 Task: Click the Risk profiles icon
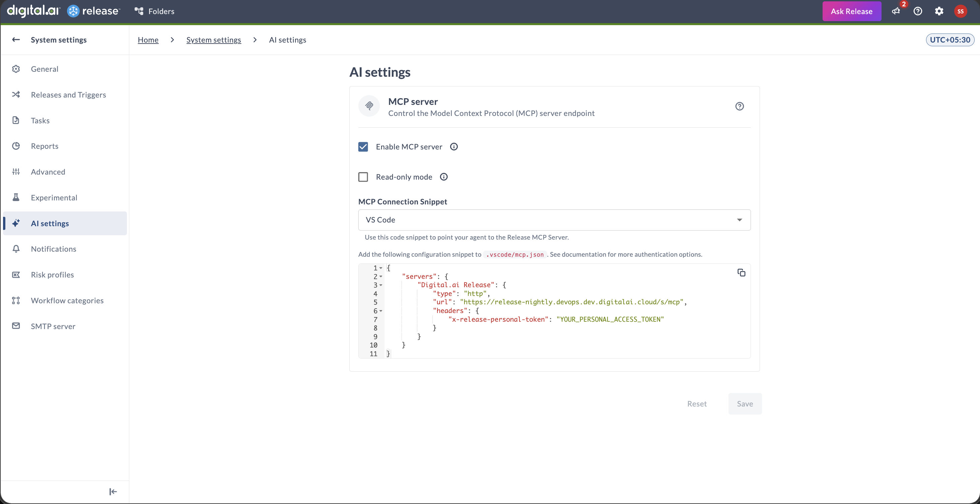[16, 274]
